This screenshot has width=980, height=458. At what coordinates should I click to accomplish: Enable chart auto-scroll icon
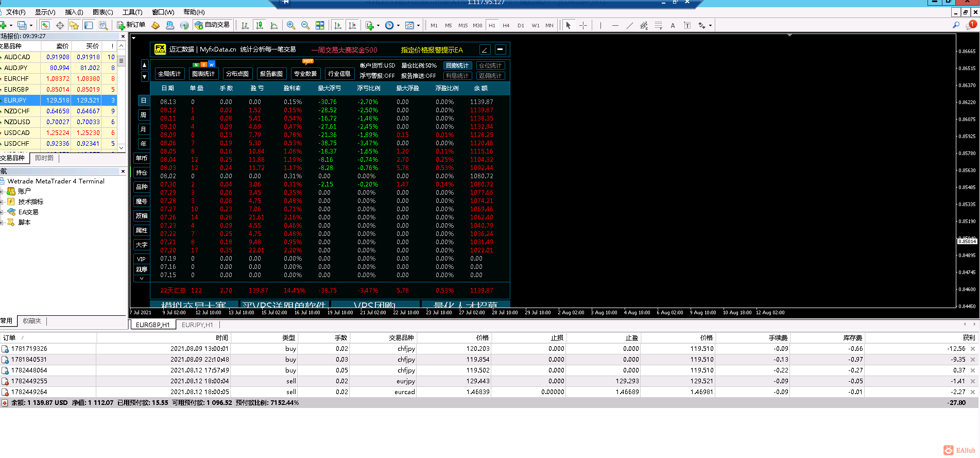[x=338, y=25]
